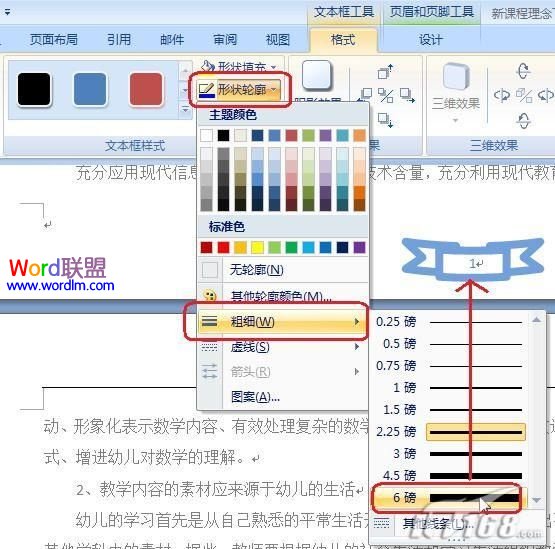
Task: Open 其他轮廓颜色(M) more outline colors
Action: 283,295
